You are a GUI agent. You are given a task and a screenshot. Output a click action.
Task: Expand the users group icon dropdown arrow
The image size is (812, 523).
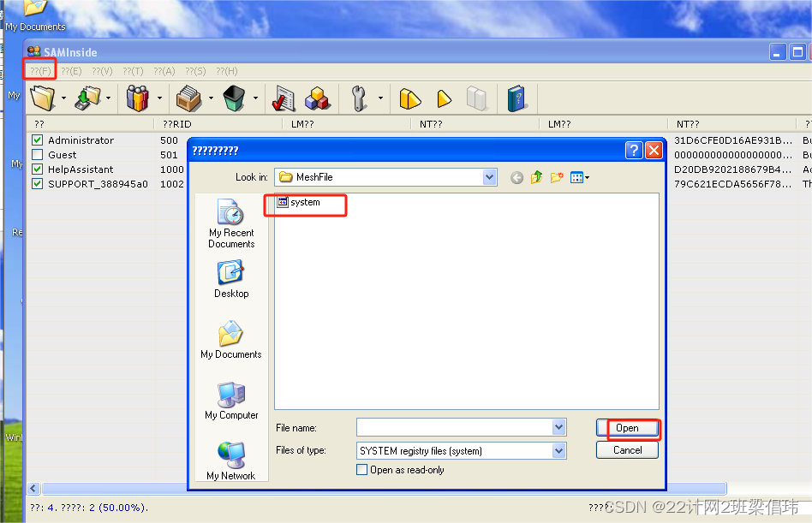tap(159, 98)
